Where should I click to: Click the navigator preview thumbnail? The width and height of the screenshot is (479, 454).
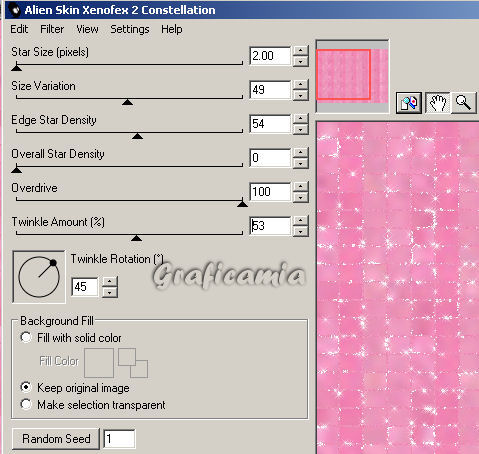click(x=352, y=76)
